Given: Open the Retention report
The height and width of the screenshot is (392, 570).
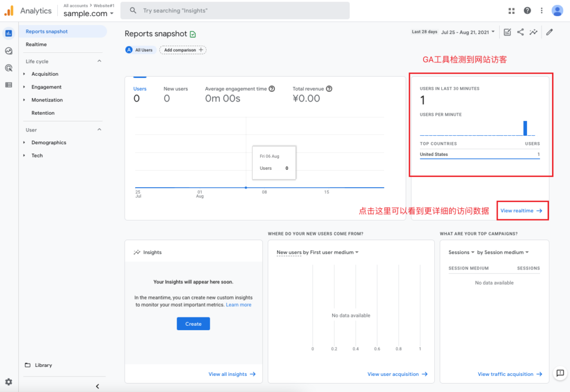Looking at the screenshot, I should [x=43, y=113].
